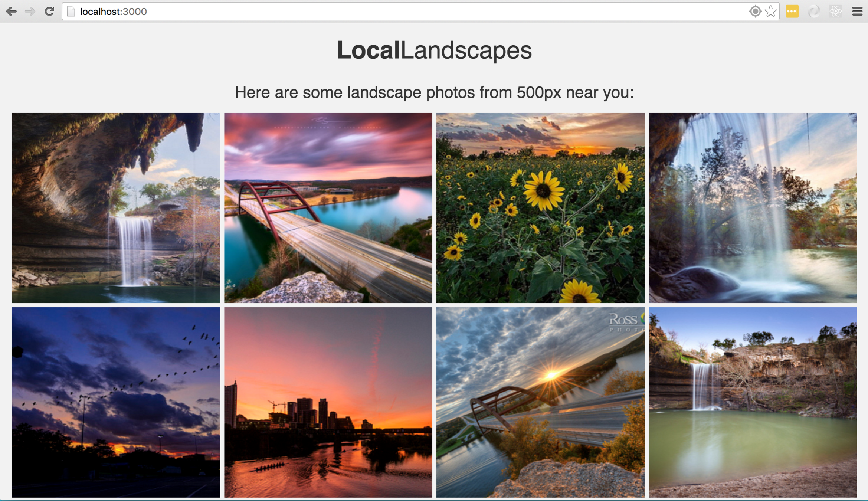868x501 pixels.
Task: View the green pool waterfall cliff photo
Action: click(x=753, y=402)
